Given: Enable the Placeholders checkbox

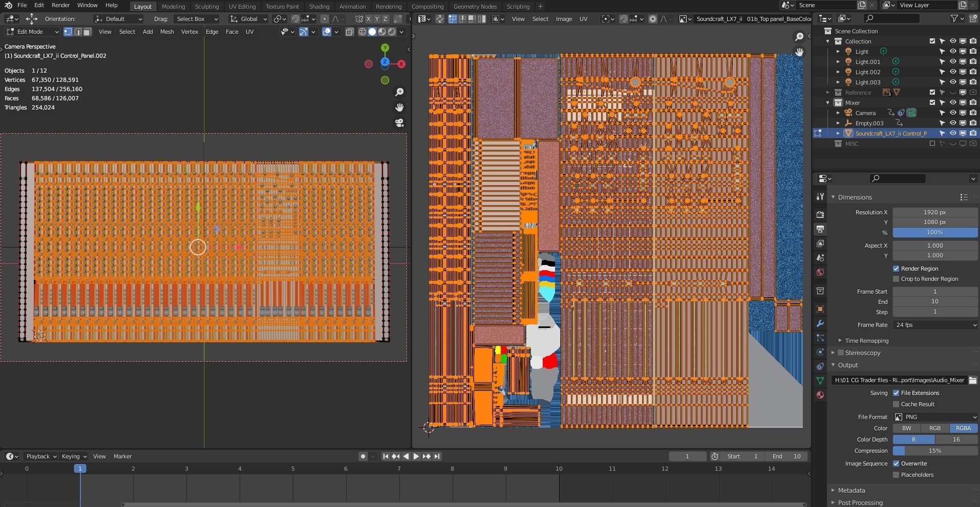Looking at the screenshot, I should (x=896, y=475).
